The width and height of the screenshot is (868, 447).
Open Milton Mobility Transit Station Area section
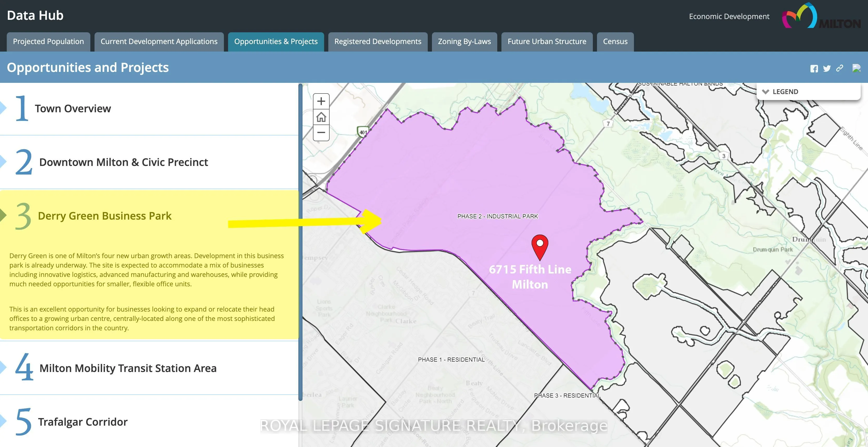(x=128, y=368)
